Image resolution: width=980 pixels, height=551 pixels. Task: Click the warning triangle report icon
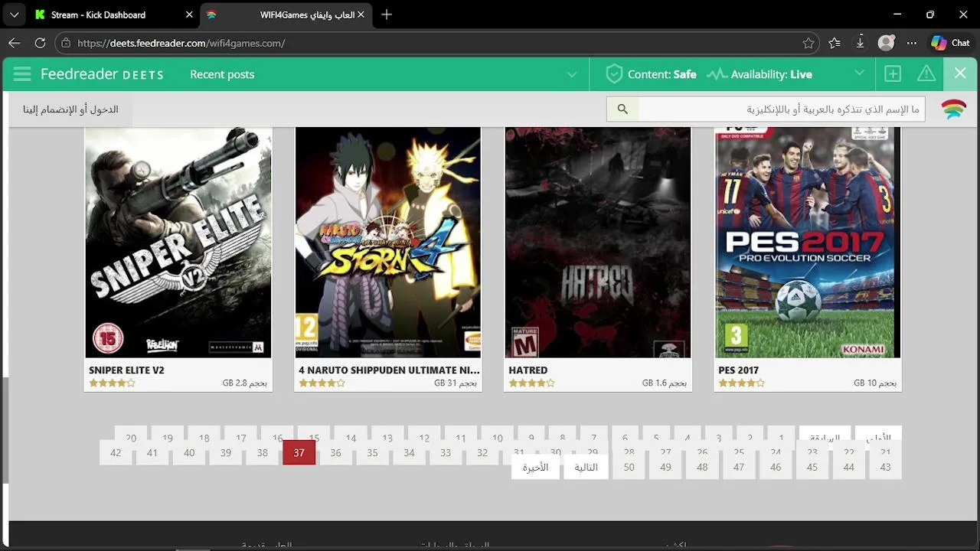[926, 74]
